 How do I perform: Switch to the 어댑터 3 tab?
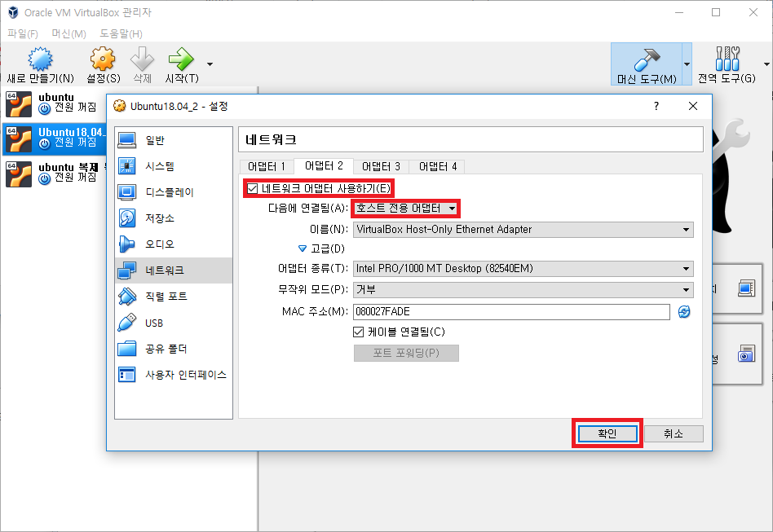(381, 166)
